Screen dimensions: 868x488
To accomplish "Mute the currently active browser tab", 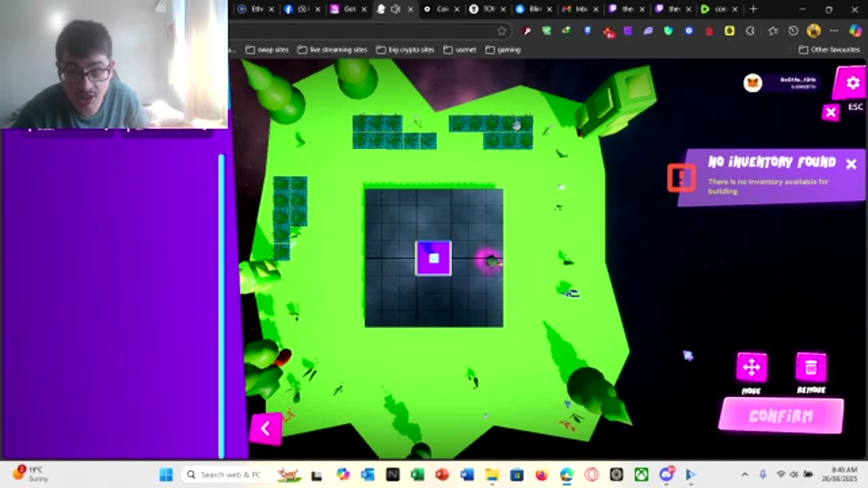I will pyautogui.click(x=395, y=9).
